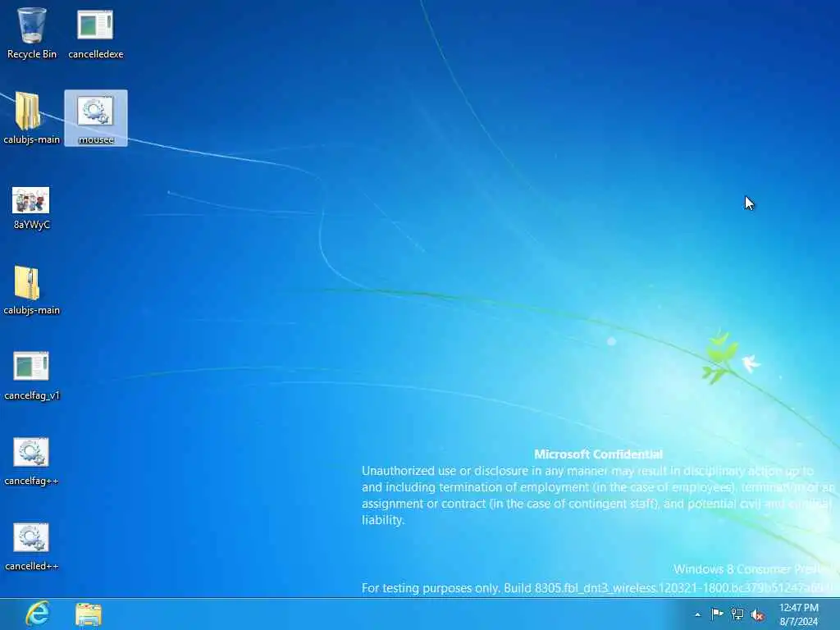Click the 'cancelledexe' label text
The image size is (840, 630).
pos(96,54)
